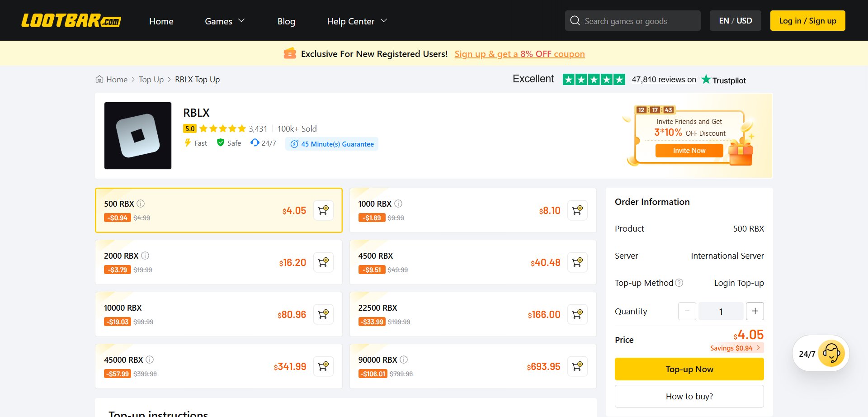Click the Trustpilot star logo
The width and height of the screenshot is (868, 417).
(706, 79)
